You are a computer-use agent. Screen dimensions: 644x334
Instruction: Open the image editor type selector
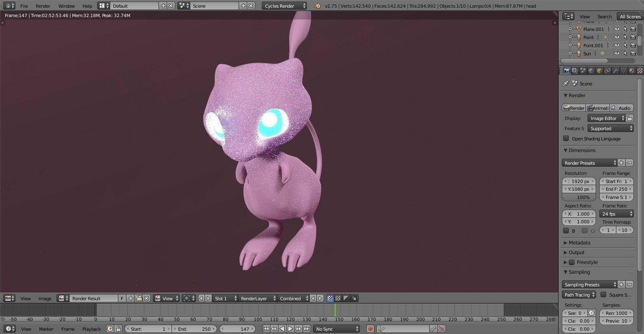tap(10, 298)
